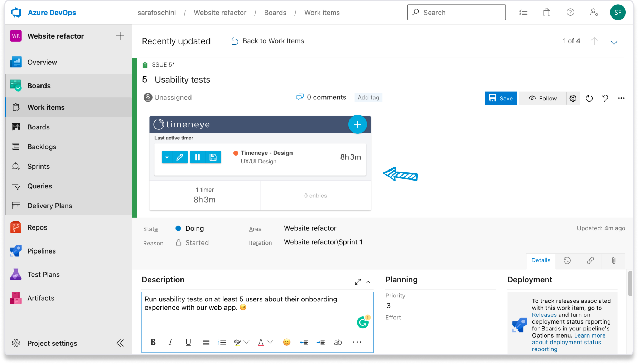This screenshot has height=364, width=638.
Task: Toggle bold formatting in Description
Action: point(153,342)
